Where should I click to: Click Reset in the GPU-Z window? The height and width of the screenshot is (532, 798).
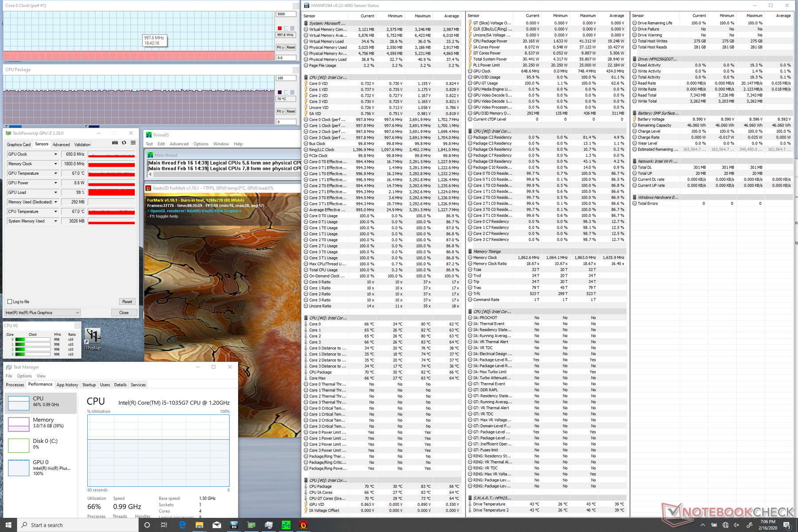coord(127,301)
